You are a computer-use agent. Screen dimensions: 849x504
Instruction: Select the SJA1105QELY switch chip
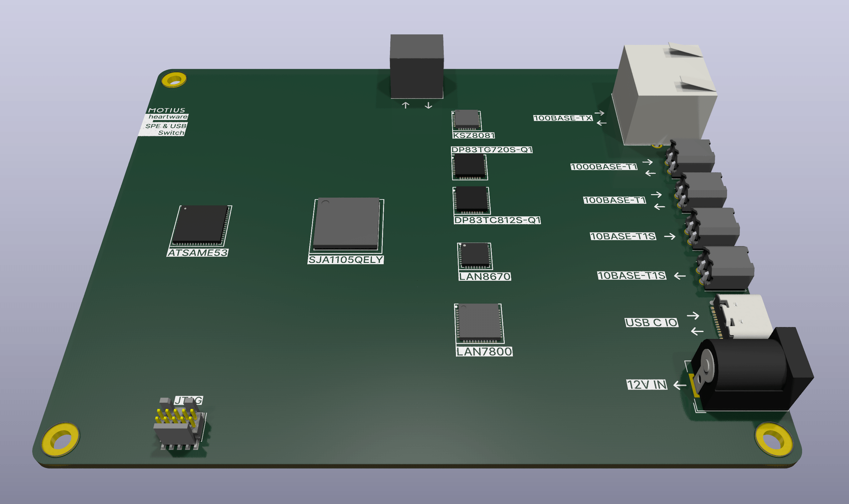click(346, 223)
